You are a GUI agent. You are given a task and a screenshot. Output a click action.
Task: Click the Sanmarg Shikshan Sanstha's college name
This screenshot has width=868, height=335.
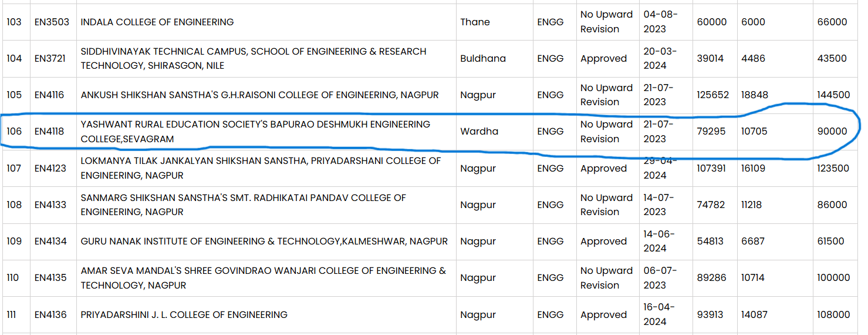pos(243,205)
